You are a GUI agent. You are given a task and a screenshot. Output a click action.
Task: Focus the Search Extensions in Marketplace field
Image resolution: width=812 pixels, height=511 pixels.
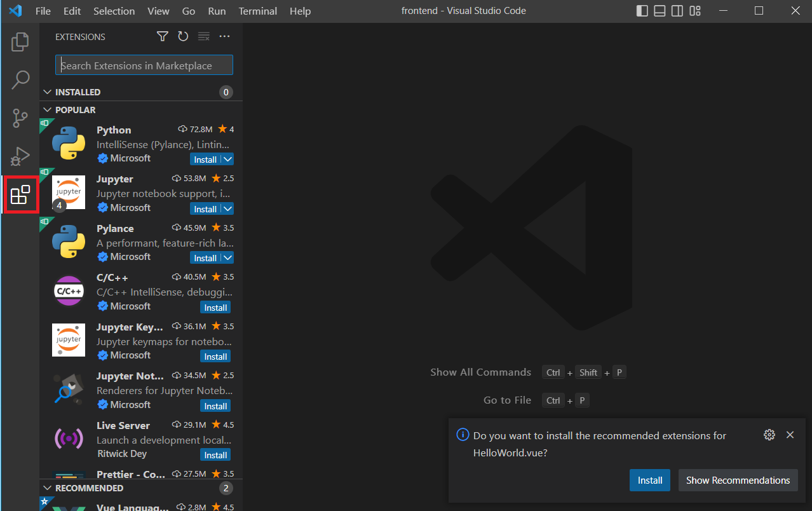click(x=144, y=65)
